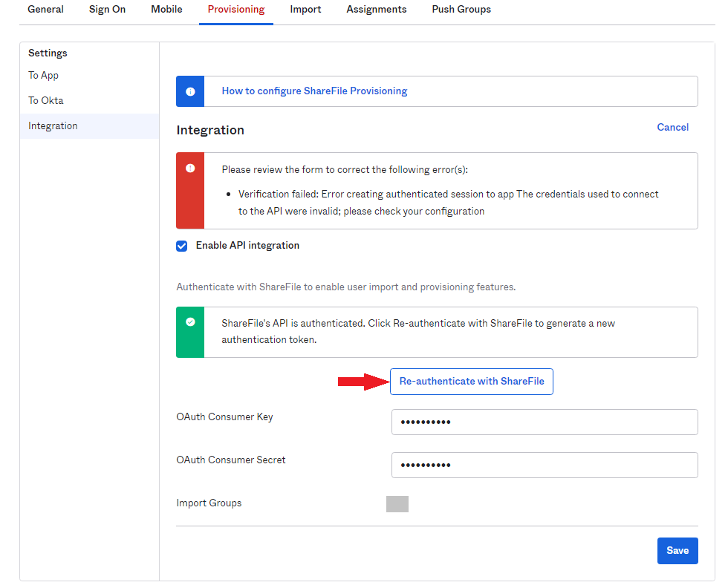This screenshot has width=728, height=588.
Task: Click the red error alert icon
Action: pos(190,169)
